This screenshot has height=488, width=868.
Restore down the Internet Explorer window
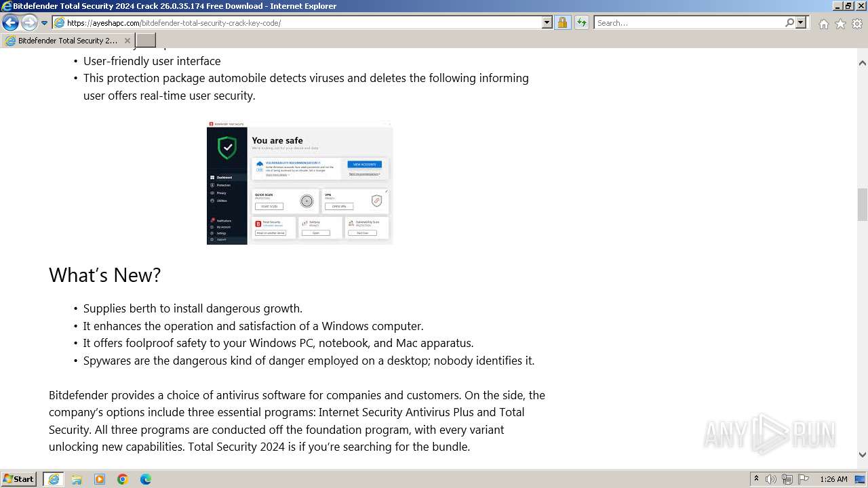point(848,6)
